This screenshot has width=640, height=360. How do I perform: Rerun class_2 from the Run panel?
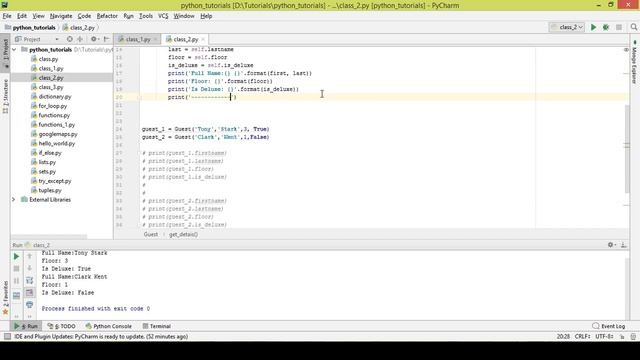click(16, 256)
